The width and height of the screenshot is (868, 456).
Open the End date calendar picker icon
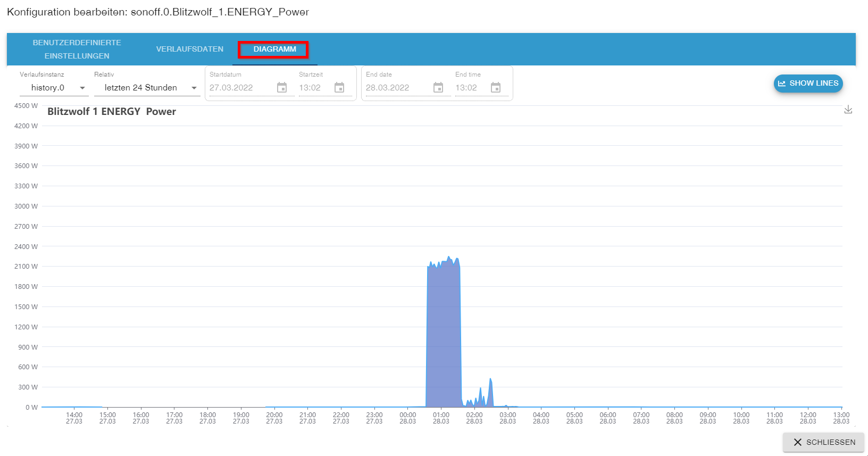(438, 88)
